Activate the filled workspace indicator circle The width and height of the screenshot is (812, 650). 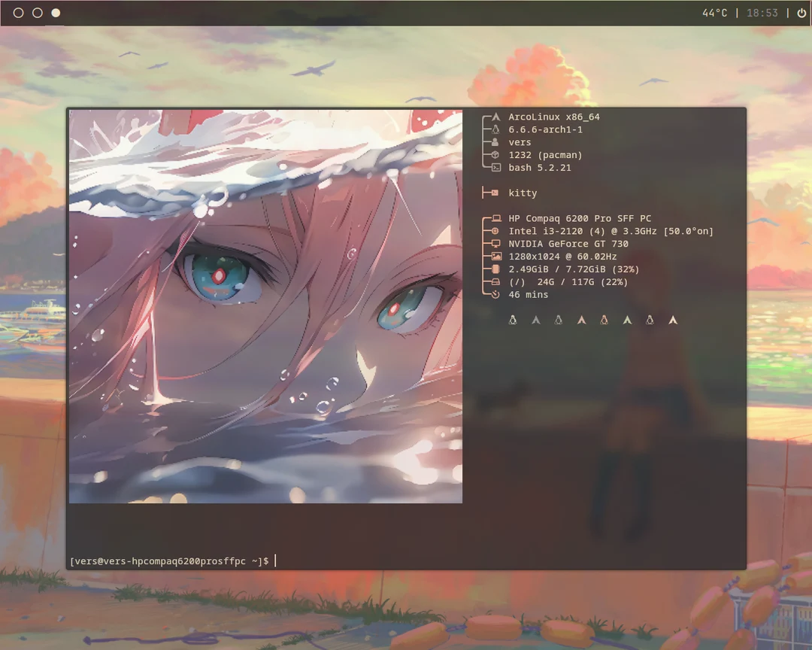point(55,13)
